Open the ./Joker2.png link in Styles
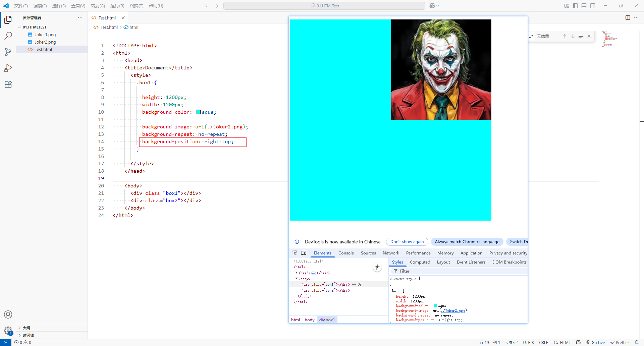 (x=453, y=311)
